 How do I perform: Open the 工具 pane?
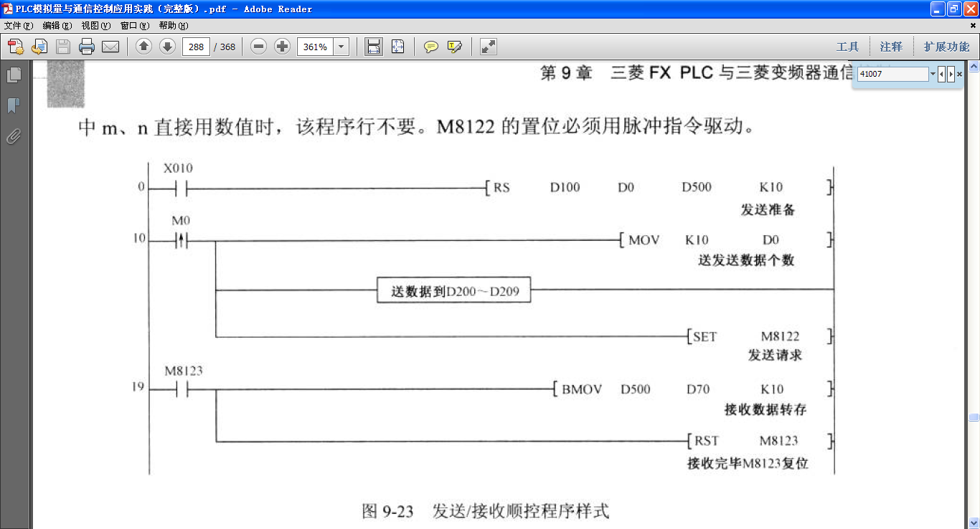[847, 47]
